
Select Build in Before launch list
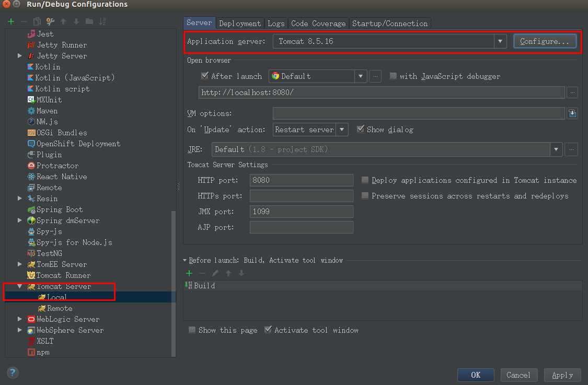click(x=383, y=286)
